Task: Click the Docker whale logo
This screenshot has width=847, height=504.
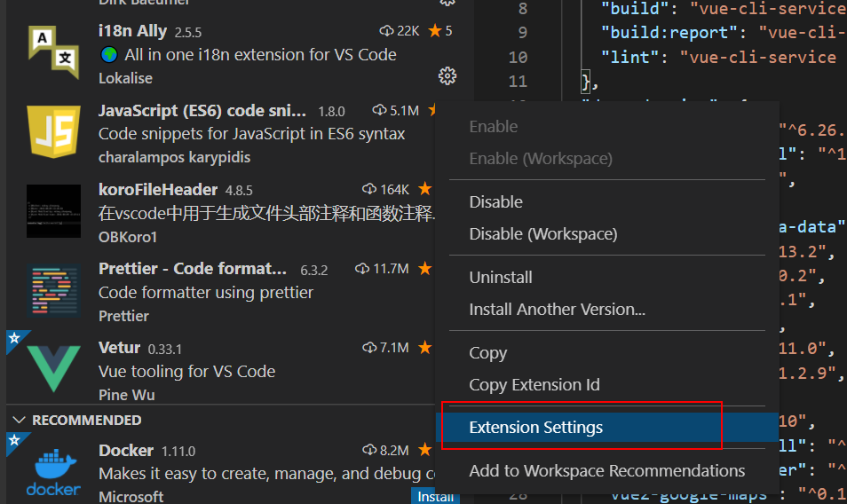Action: coord(53,472)
